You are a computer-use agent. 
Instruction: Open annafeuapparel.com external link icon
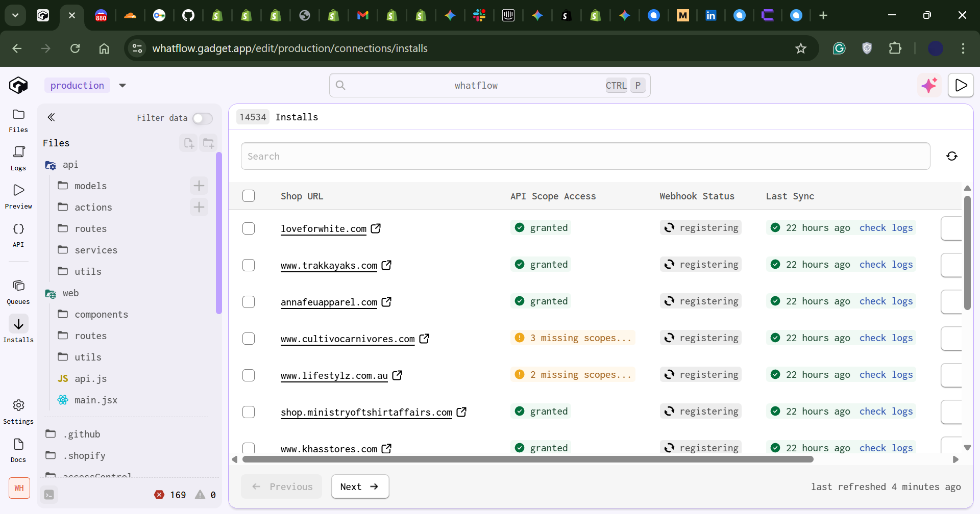(x=386, y=302)
